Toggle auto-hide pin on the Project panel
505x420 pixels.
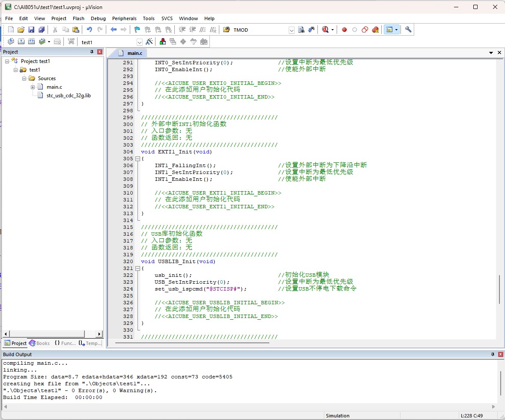pyautogui.click(x=92, y=52)
